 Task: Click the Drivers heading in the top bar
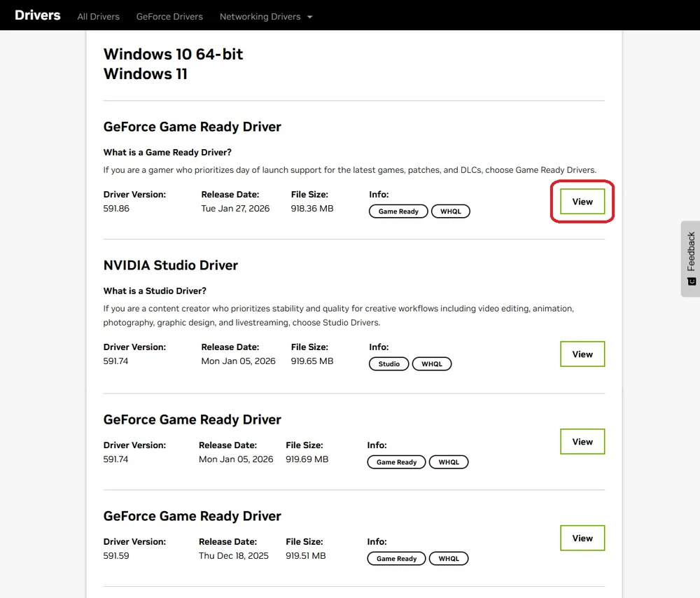pyautogui.click(x=37, y=15)
